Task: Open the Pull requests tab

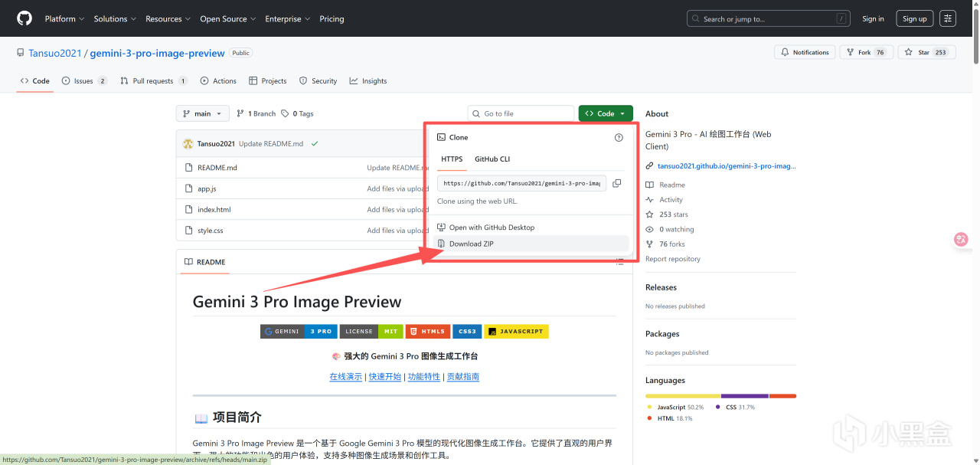Action: pos(154,80)
